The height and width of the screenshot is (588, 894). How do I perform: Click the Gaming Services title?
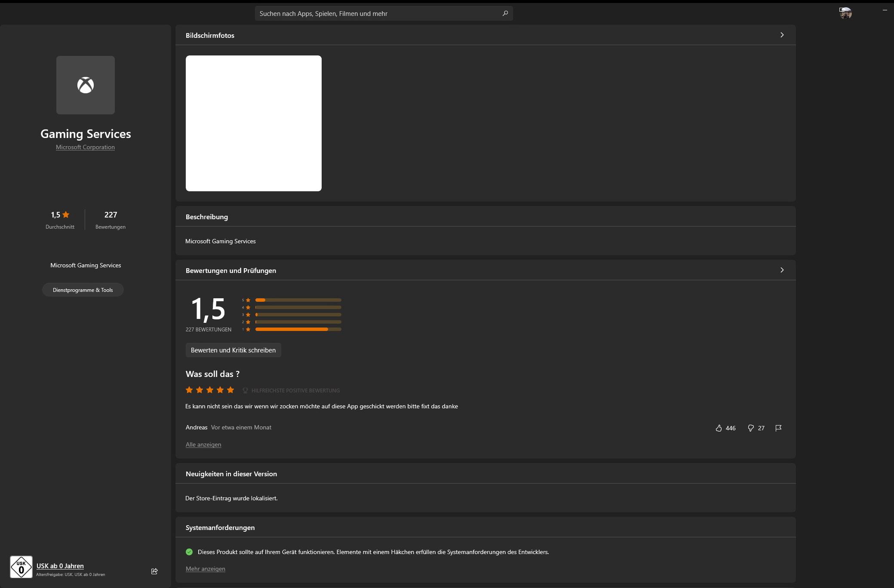tap(86, 134)
